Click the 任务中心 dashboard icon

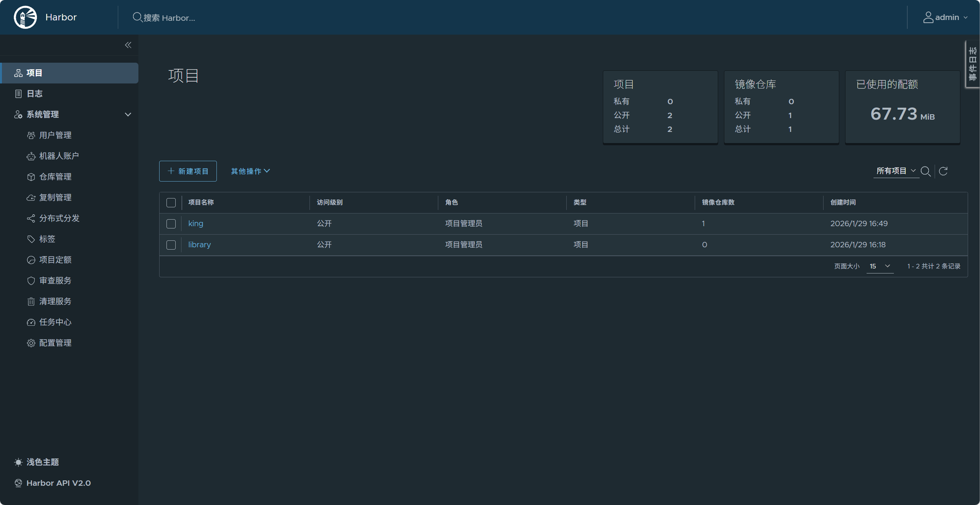[31, 322]
